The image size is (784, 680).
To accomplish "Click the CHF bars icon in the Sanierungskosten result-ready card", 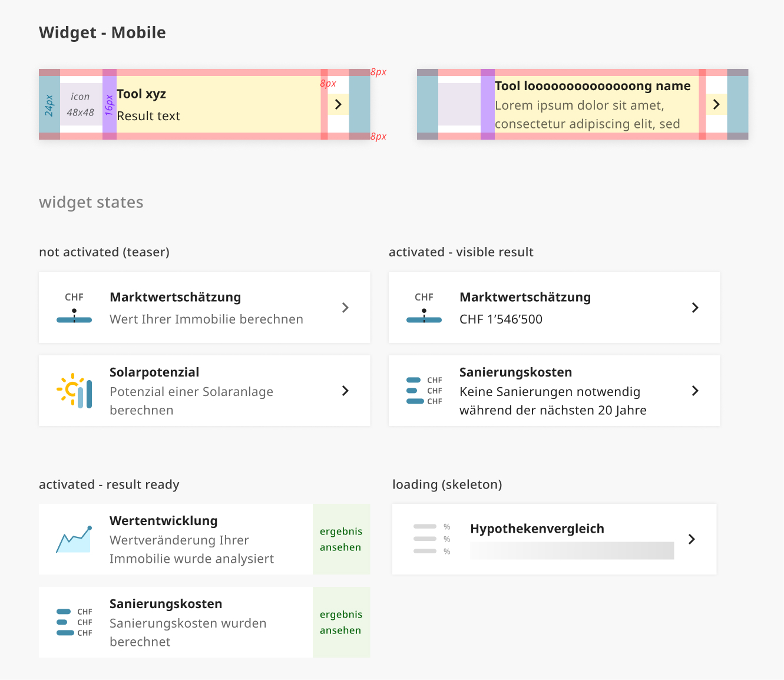I will pyautogui.click(x=74, y=622).
